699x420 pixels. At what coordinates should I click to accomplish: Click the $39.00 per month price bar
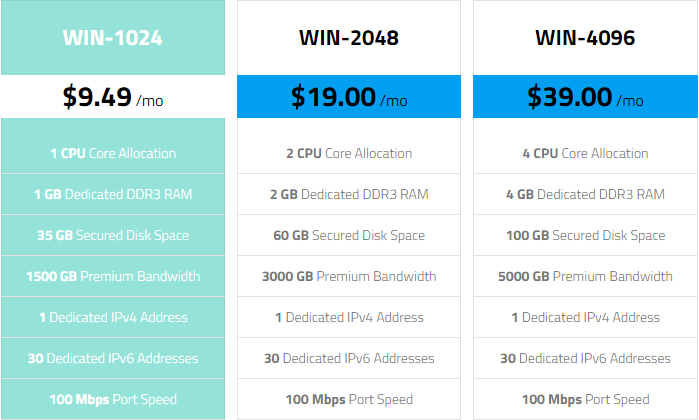(585, 97)
